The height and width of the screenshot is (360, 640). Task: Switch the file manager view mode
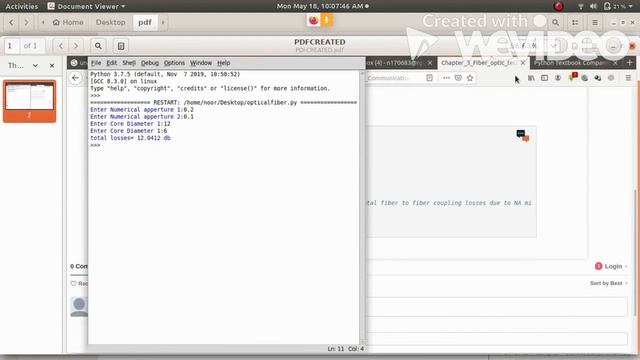click(575, 22)
